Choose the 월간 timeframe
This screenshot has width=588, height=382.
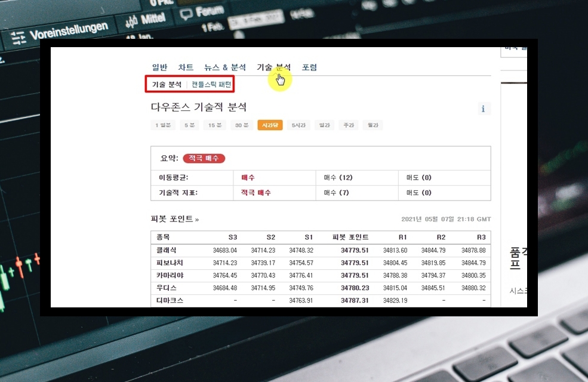click(372, 125)
